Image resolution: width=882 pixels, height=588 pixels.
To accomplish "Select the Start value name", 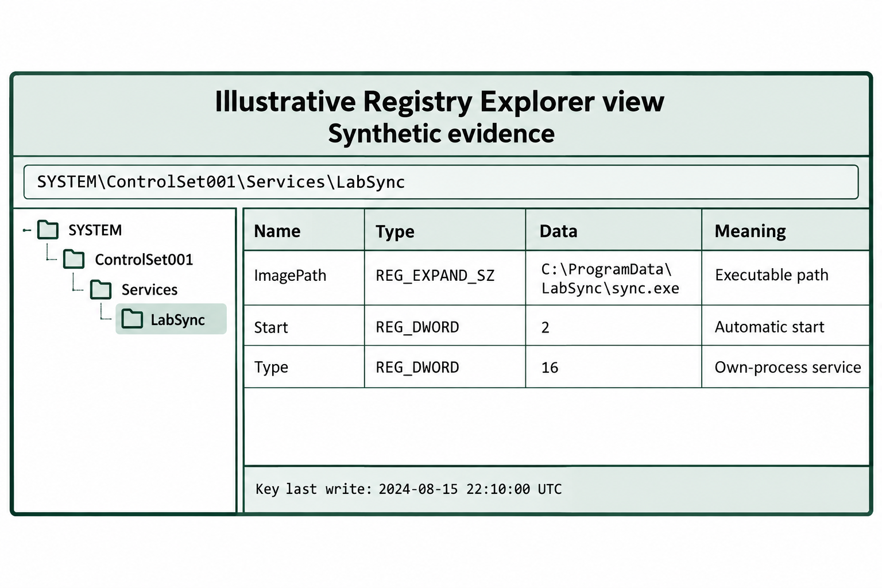I will coord(271,327).
